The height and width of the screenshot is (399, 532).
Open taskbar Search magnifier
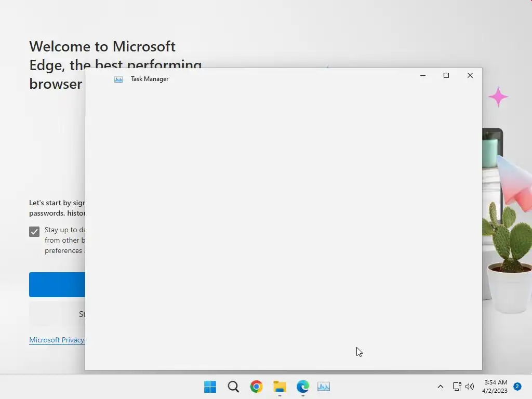coord(233,387)
